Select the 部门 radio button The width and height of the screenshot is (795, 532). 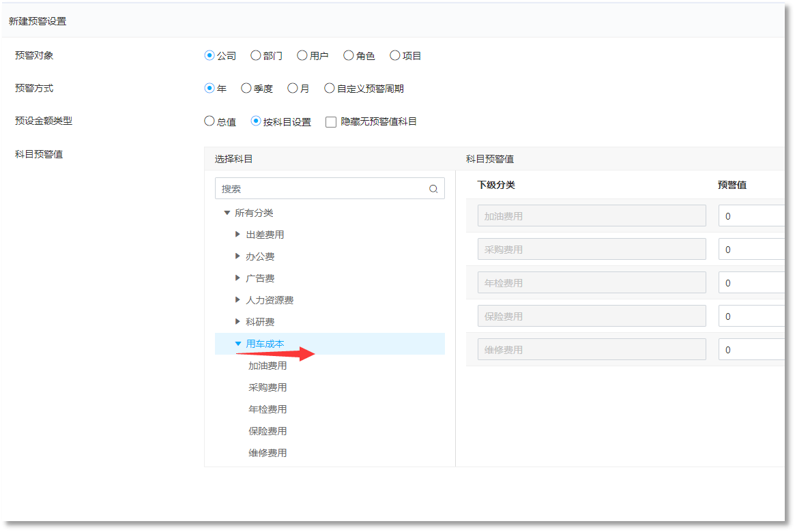coord(256,56)
